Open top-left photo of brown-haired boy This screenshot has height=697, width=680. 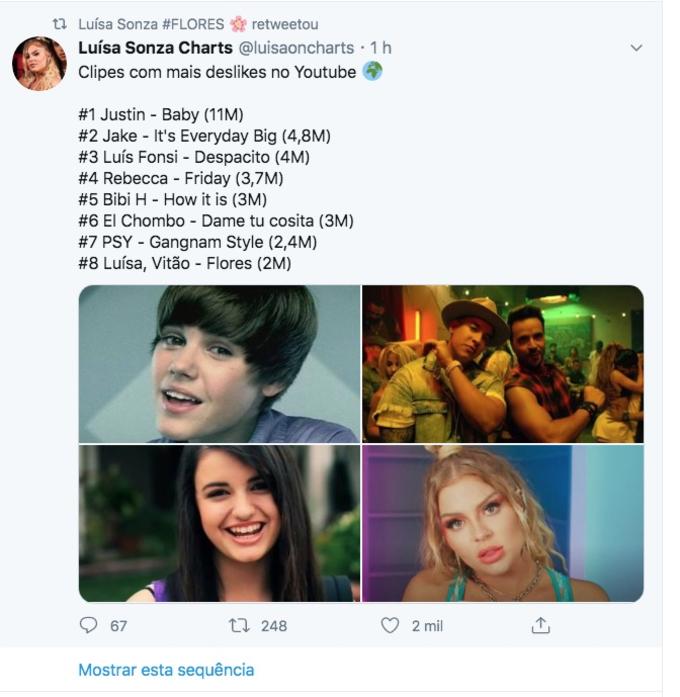[x=219, y=364]
